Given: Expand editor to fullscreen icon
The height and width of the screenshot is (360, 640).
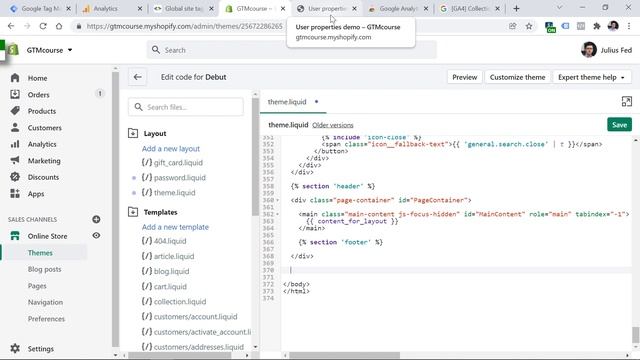Looking at the screenshot, I should pos(627,101).
